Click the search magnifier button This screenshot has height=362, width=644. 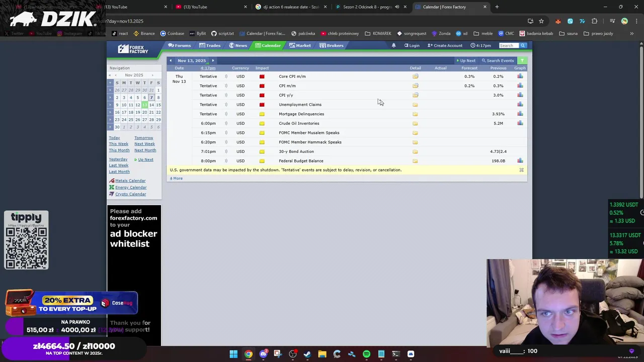523,46
